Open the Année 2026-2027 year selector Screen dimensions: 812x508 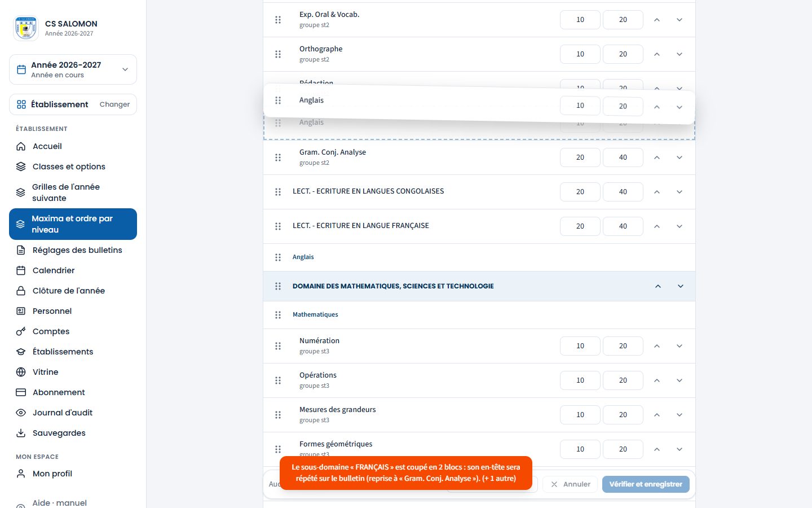(x=73, y=69)
